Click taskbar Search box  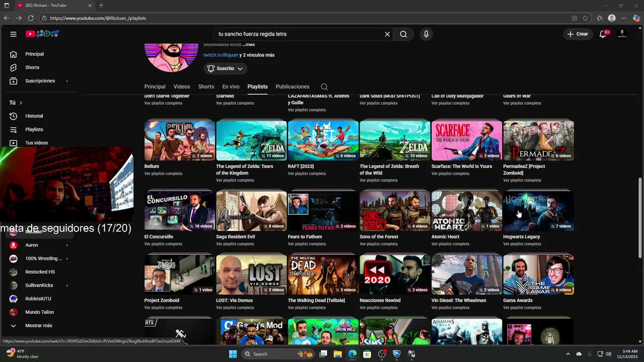click(x=279, y=354)
